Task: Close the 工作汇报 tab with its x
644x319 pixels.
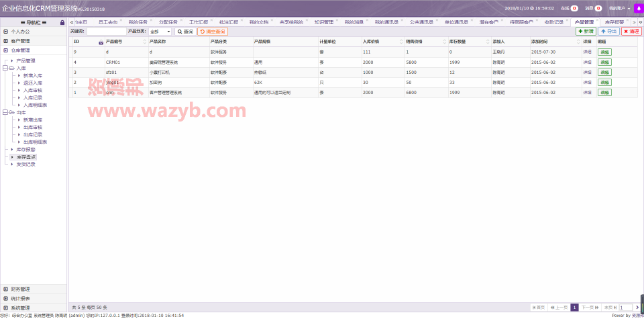Action: click(211, 20)
